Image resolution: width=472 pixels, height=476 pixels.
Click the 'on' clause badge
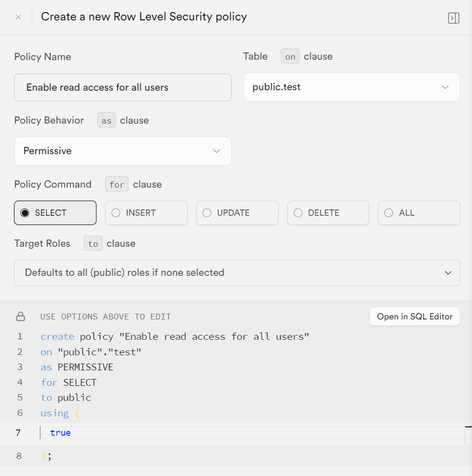pyautogui.click(x=290, y=56)
